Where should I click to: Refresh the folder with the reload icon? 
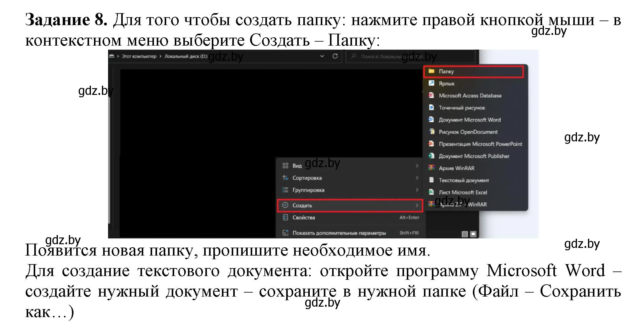(x=335, y=56)
